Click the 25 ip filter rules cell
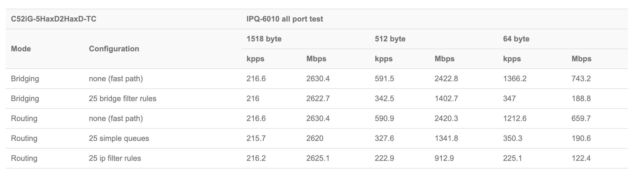The height and width of the screenshot is (174, 644). pyautogui.click(x=115, y=158)
